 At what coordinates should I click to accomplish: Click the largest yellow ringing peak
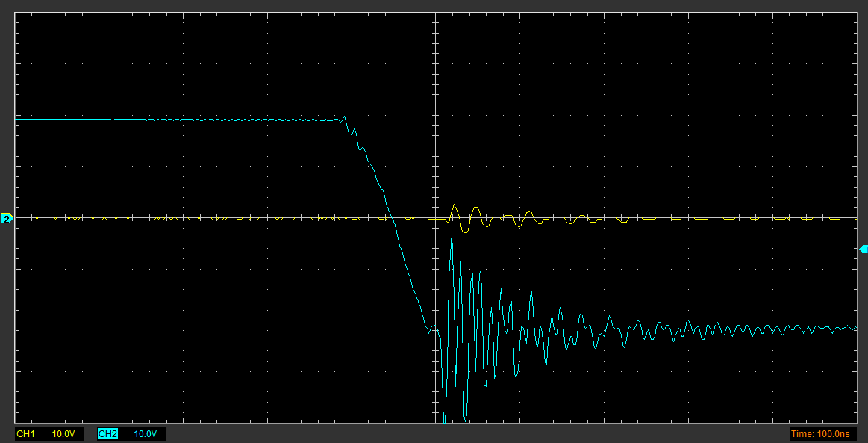click(455, 204)
